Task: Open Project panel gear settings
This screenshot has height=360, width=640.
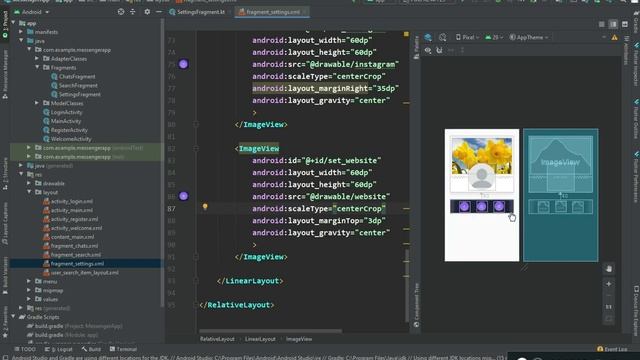Action: pos(147,12)
